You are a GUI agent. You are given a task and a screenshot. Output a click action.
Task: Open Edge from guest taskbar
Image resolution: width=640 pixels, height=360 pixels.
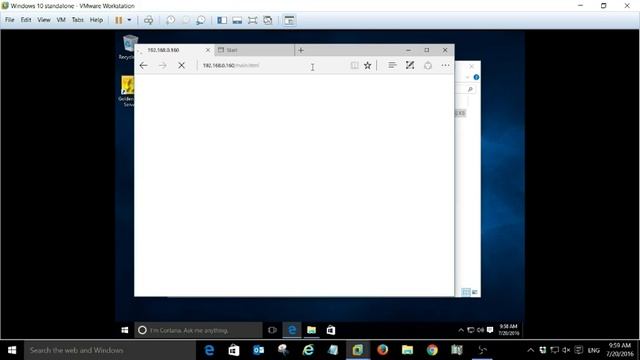[292, 330]
